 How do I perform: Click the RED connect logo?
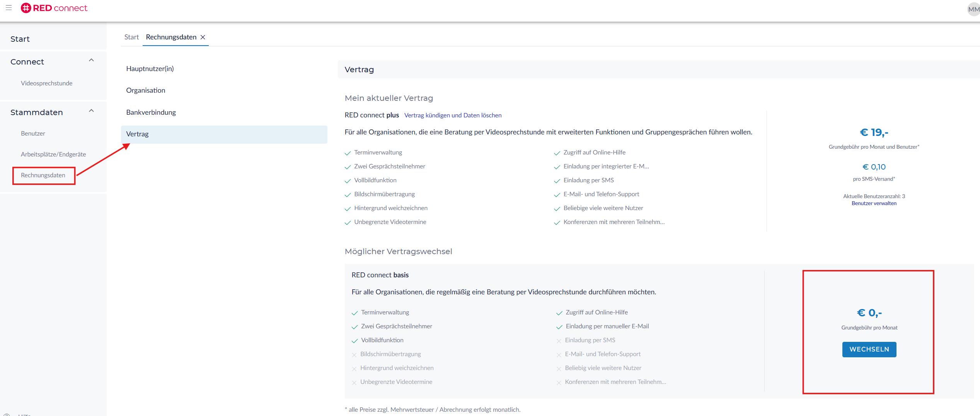(x=54, y=8)
